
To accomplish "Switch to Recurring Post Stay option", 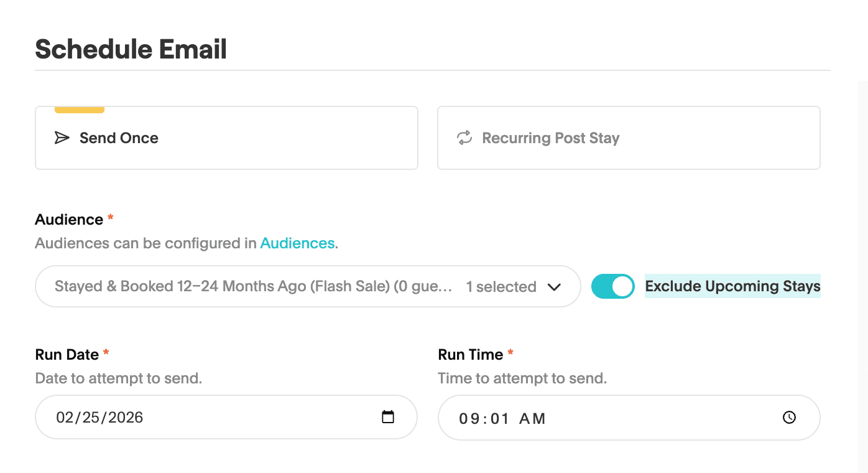I will [628, 138].
